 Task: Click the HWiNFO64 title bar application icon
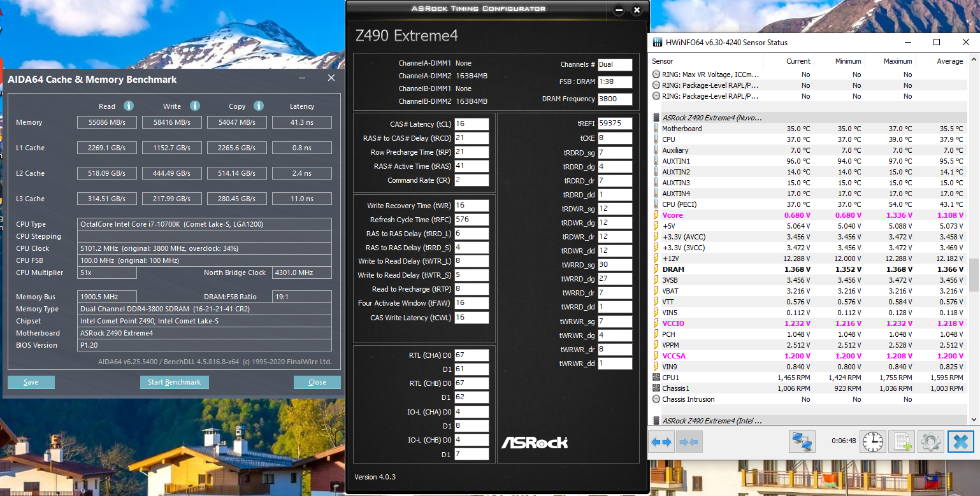(657, 43)
